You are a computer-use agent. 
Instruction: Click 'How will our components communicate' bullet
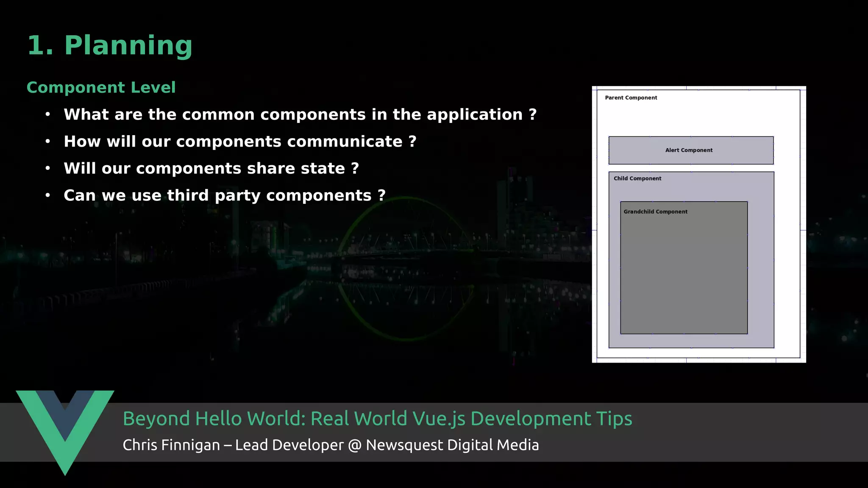click(x=240, y=141)
